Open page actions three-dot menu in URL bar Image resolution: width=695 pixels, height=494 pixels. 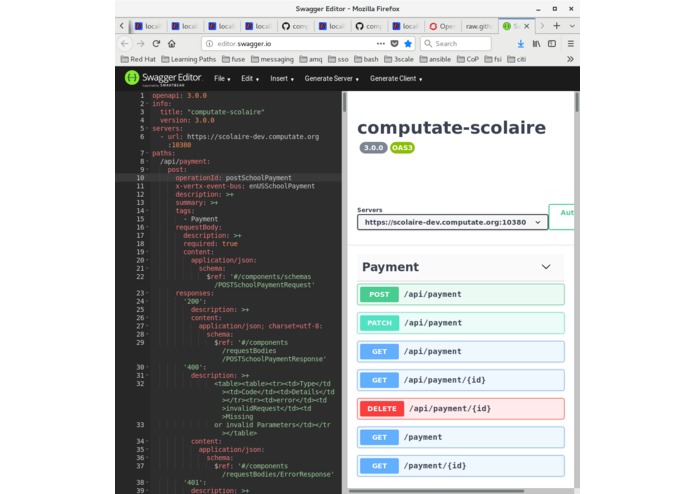click(380, 43)
